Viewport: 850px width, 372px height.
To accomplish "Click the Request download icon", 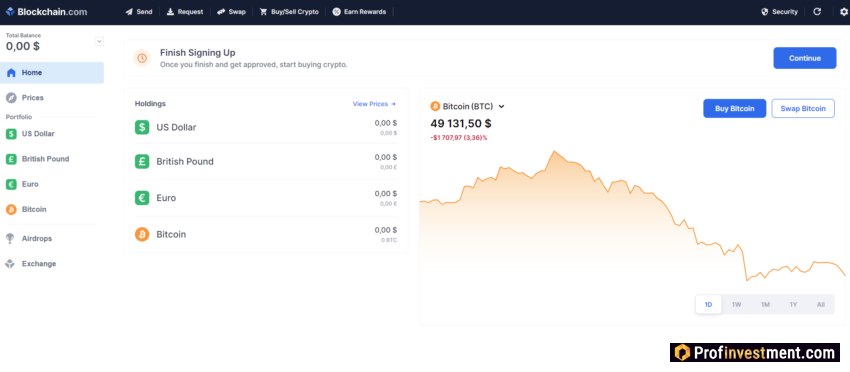I will click(x=170, y=12).
